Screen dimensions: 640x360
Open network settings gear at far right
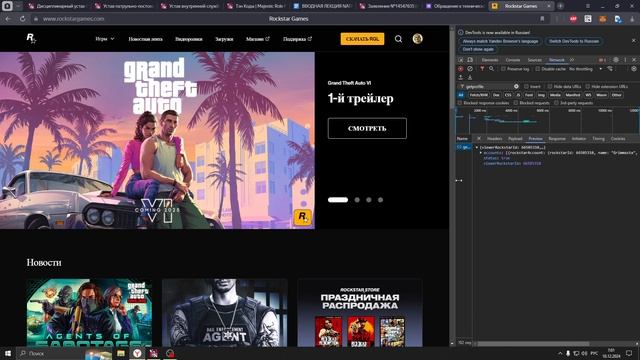click(x=634, y=69)
